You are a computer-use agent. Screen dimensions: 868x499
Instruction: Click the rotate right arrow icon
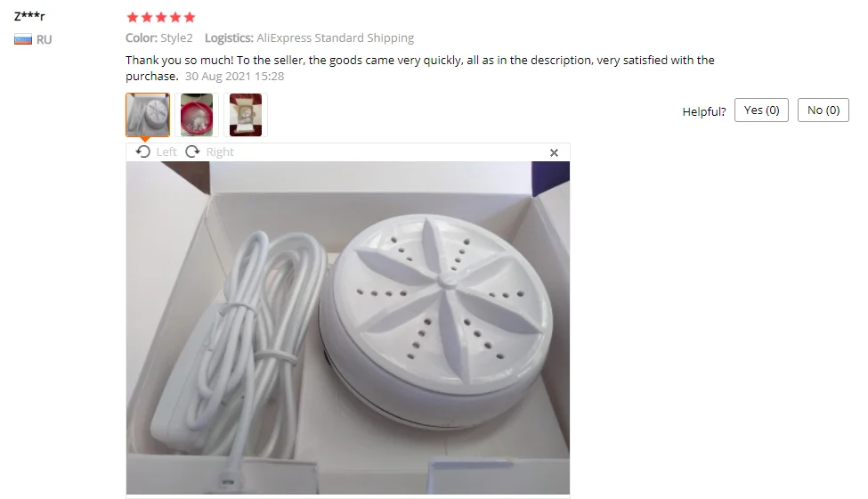coord(192,151)
